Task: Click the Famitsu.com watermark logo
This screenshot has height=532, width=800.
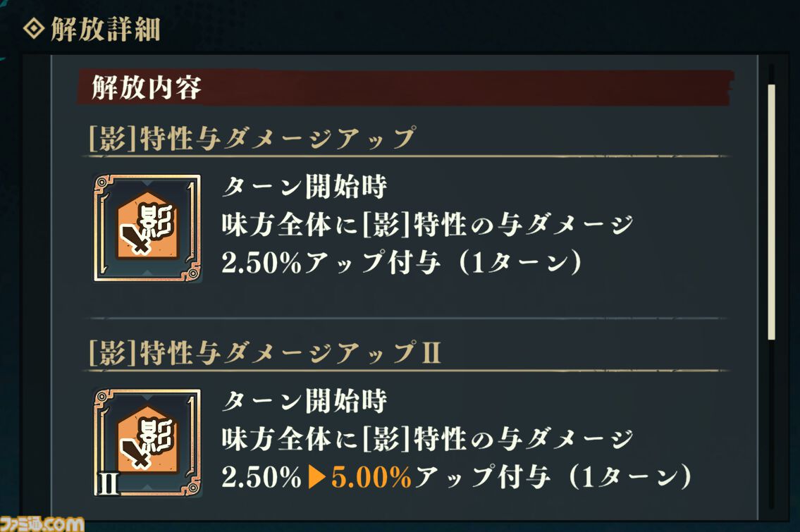Action: point(42,524)
